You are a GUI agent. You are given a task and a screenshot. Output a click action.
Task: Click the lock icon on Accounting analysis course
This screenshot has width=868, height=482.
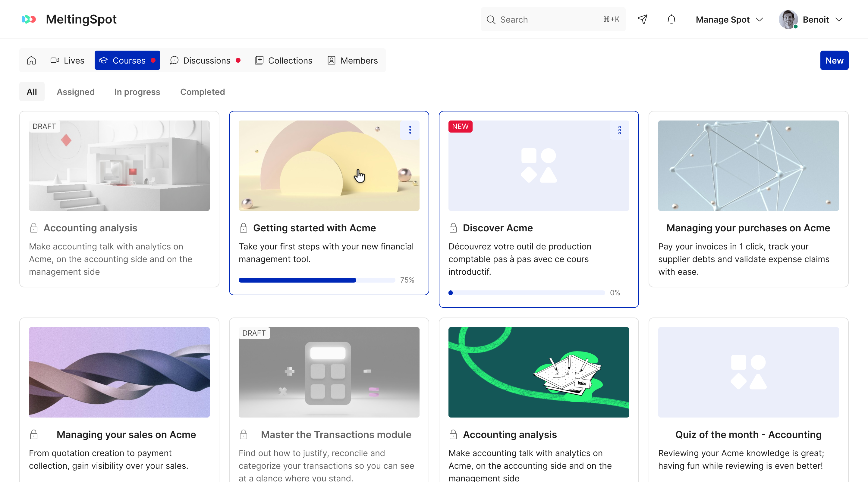[34, 228]
